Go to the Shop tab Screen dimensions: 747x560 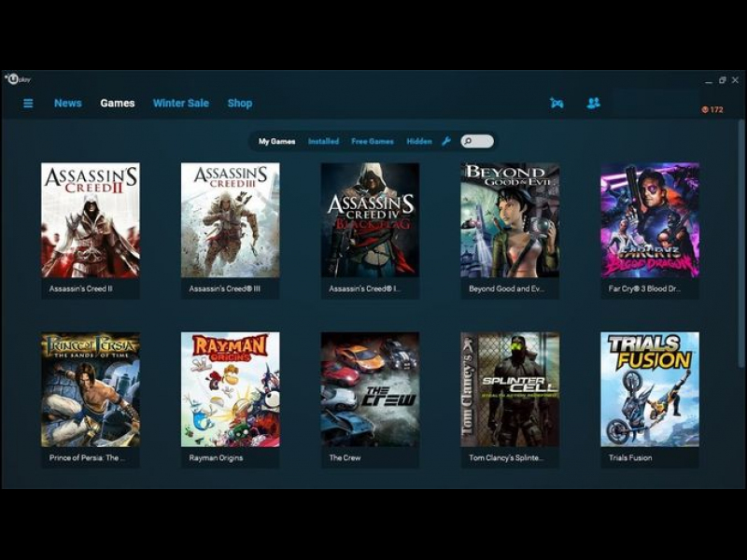coord(240,104)
